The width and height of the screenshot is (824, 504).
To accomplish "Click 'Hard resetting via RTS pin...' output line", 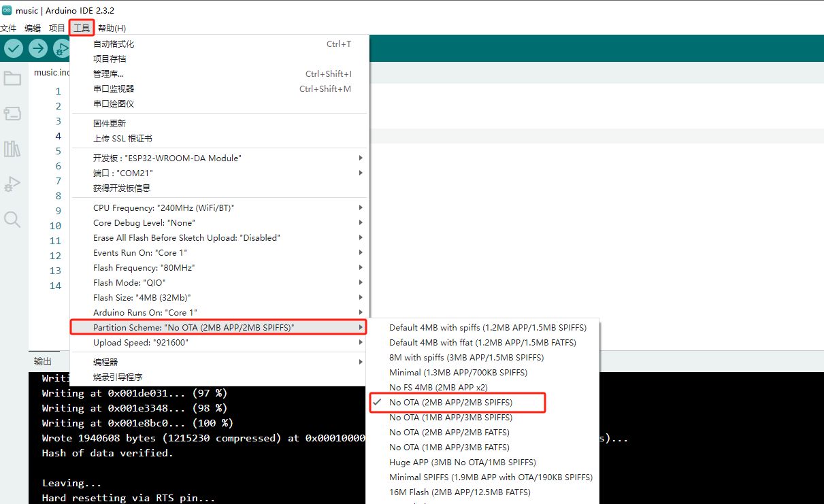I will (x=129, y=498).
